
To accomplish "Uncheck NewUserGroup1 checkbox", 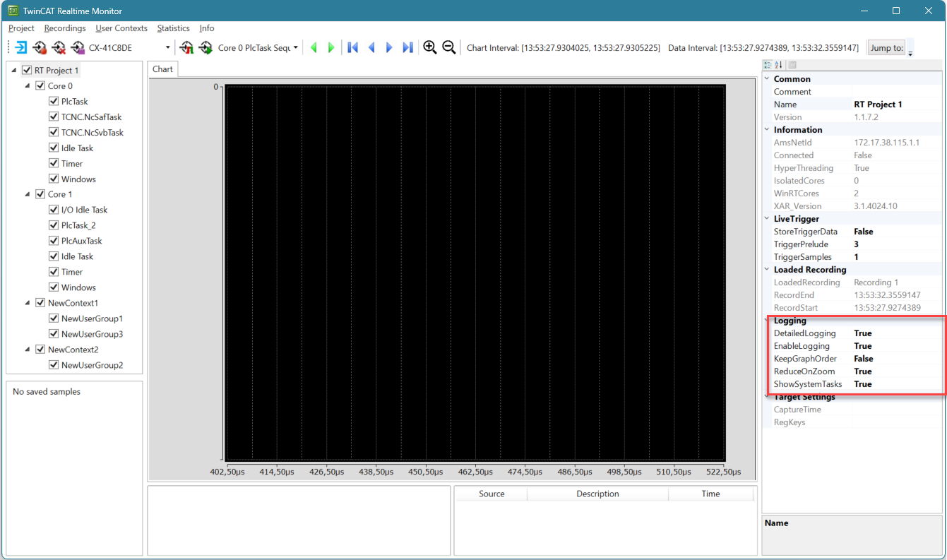I will [54, 318].
